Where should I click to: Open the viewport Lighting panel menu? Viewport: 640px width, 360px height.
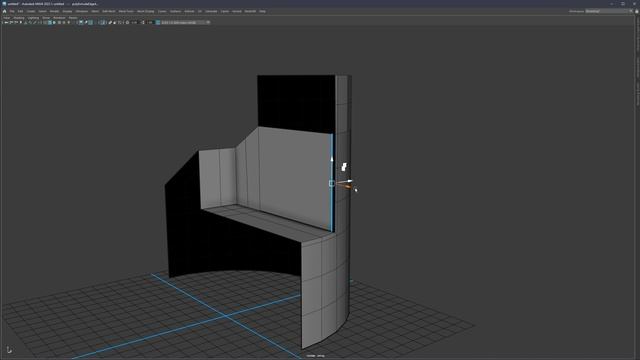[33, 18]
